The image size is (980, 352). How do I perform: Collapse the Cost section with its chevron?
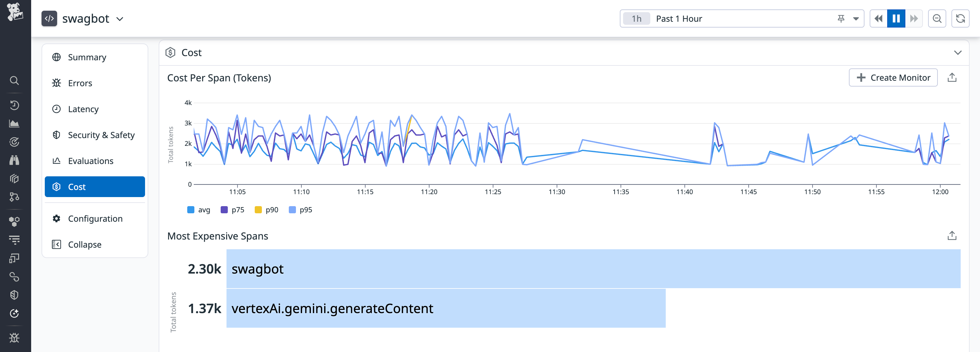957,53
